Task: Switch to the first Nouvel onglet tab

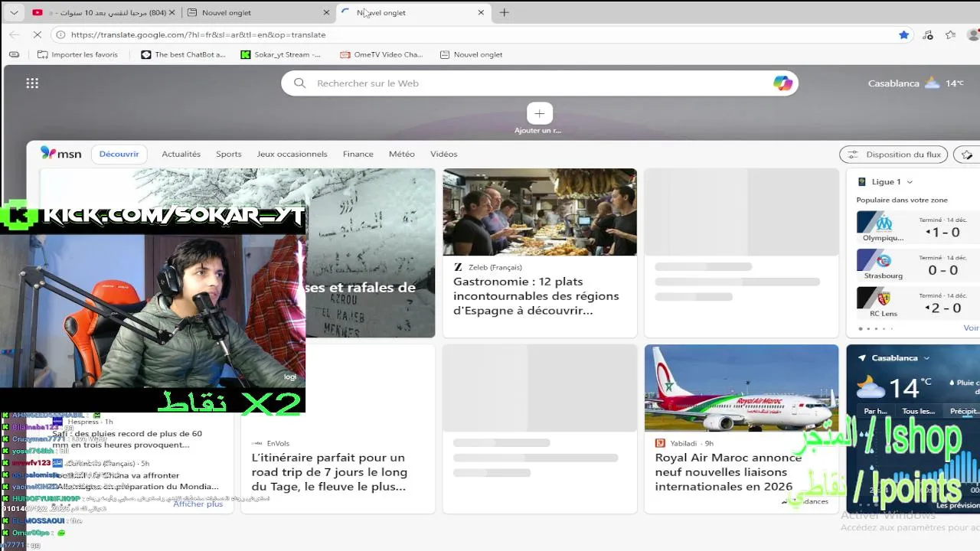Action: click(257, 12)
